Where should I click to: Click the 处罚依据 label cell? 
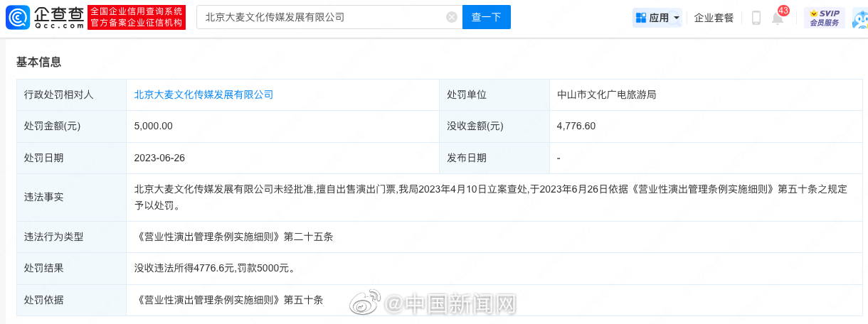[x=71, y=300]
